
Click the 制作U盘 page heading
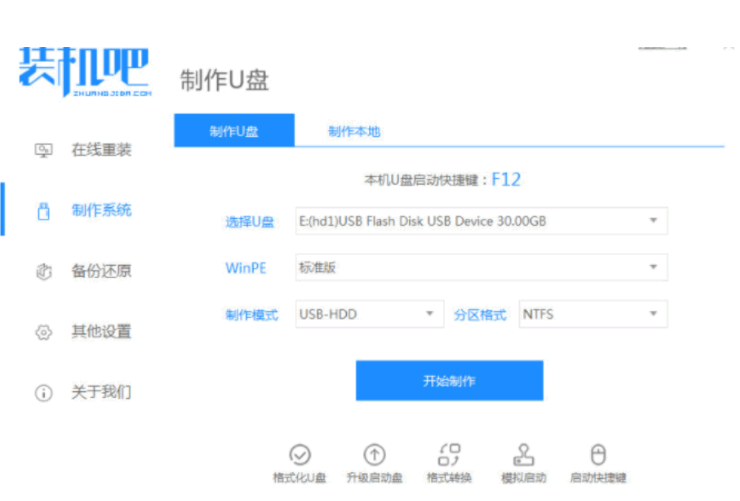coord(224,80)
